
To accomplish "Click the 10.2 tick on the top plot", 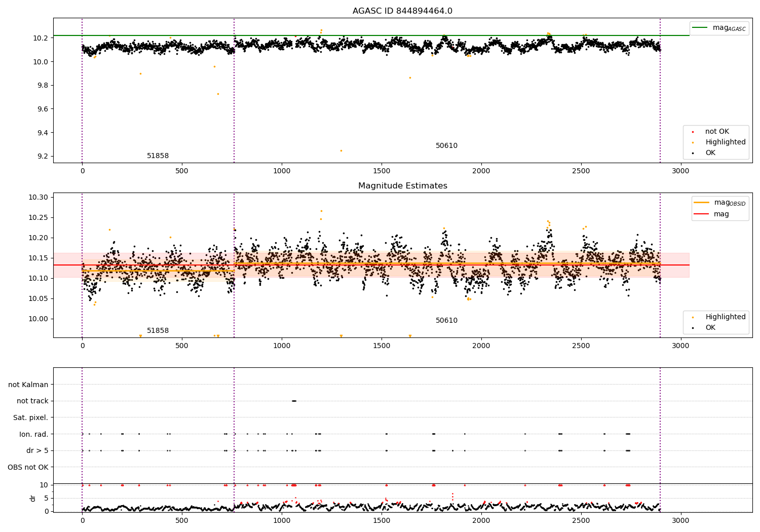I will tap(41, 38).
